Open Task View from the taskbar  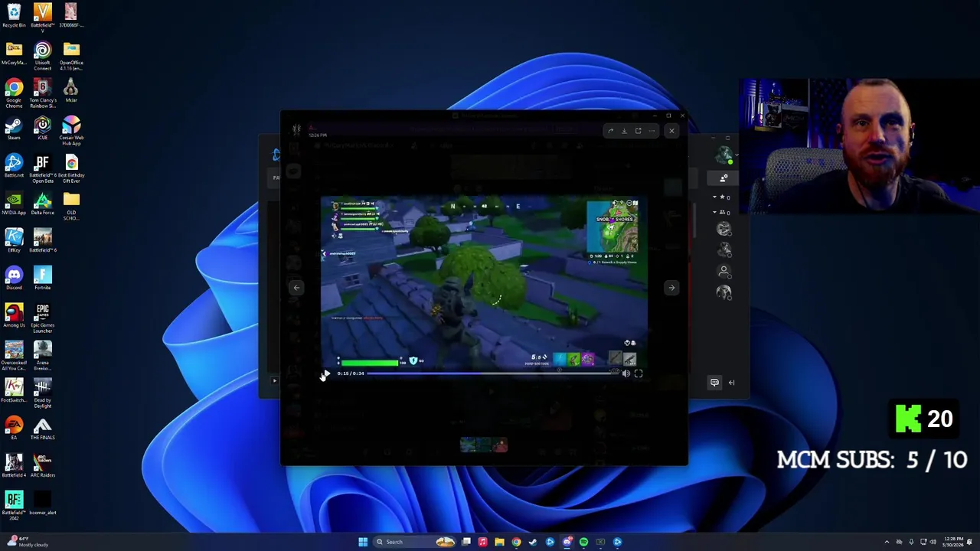click(465, 542)
